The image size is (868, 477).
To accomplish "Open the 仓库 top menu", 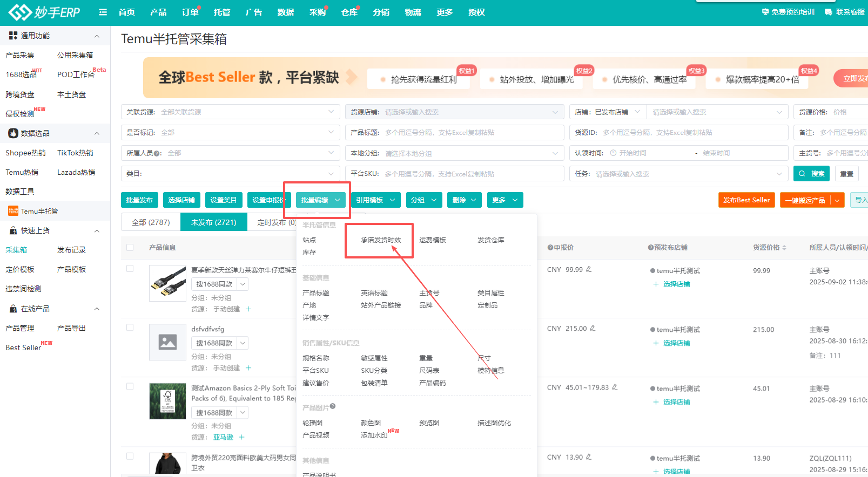I will [x=349, y=12].
